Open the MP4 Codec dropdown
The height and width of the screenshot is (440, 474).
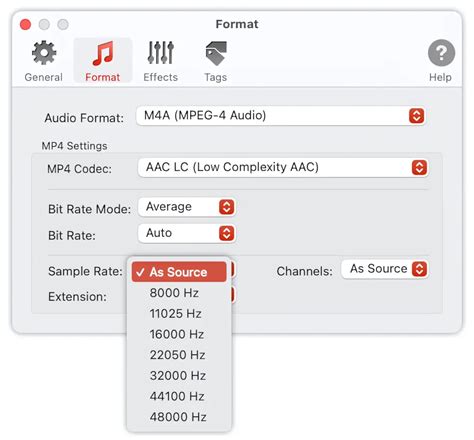pyautogui.click(x=283, y=167)
